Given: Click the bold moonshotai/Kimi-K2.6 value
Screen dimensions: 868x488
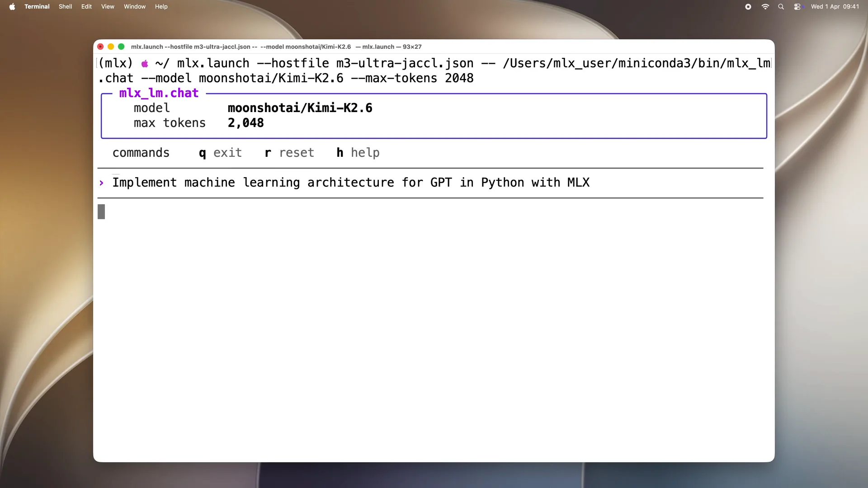Looking at the screenshot, I should pyautogui.click(x=300, y=108).
